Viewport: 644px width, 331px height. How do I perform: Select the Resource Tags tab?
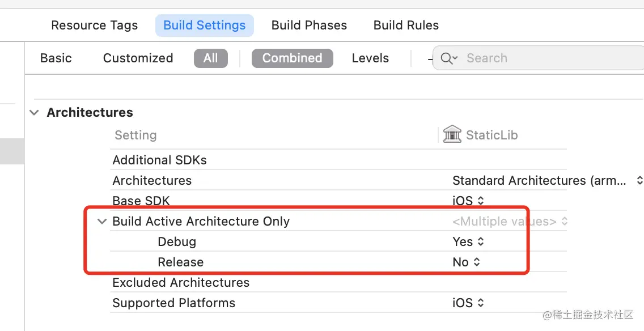point(94,26)
